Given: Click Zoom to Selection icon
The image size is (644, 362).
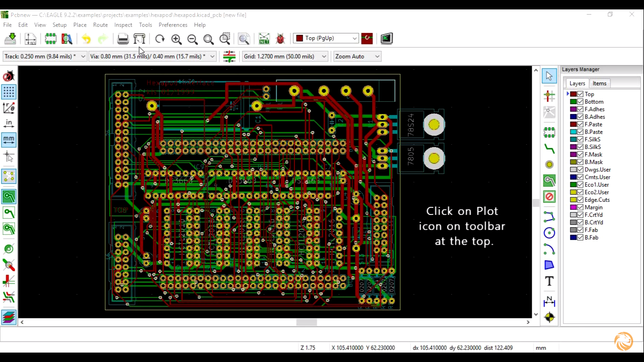Looking at the screenshot, I should pyautogui.click(x=225, y=39).
